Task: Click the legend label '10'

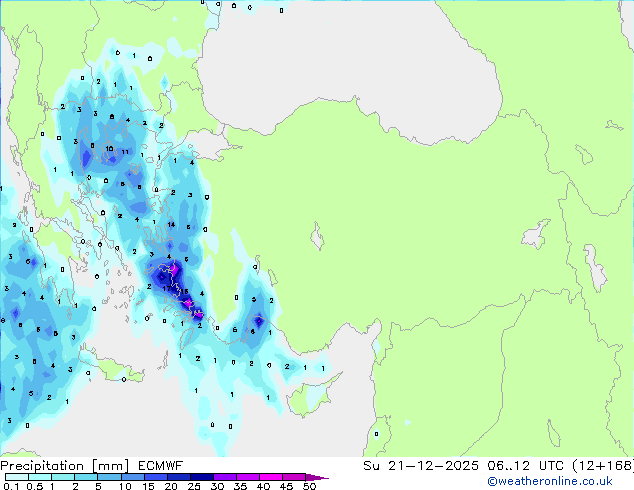Action: 125,486
